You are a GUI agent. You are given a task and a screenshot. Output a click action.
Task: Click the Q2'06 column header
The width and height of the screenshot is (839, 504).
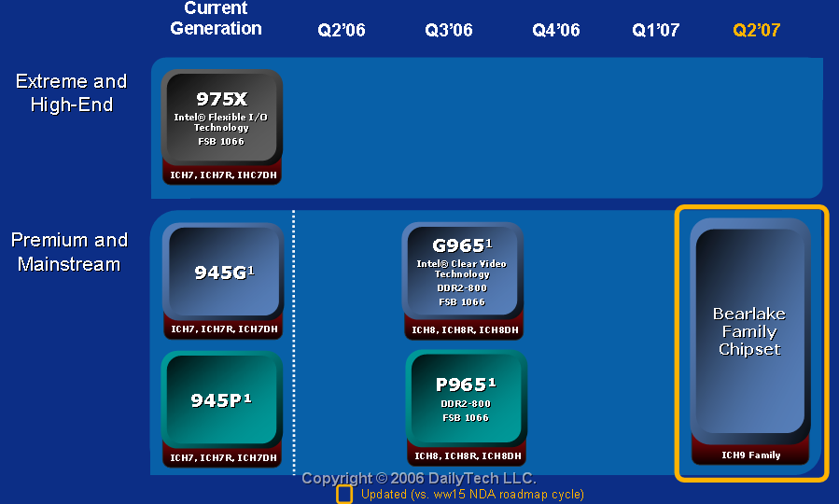point(342,30)
